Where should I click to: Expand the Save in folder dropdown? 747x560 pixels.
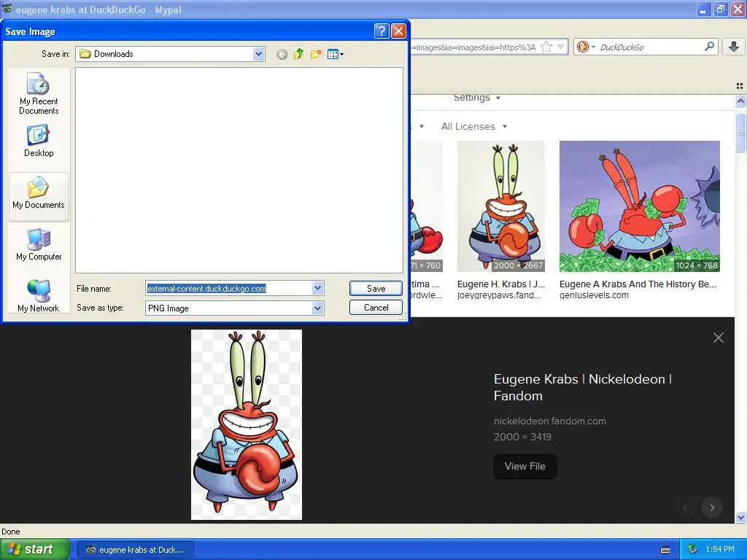coord(258,54)
